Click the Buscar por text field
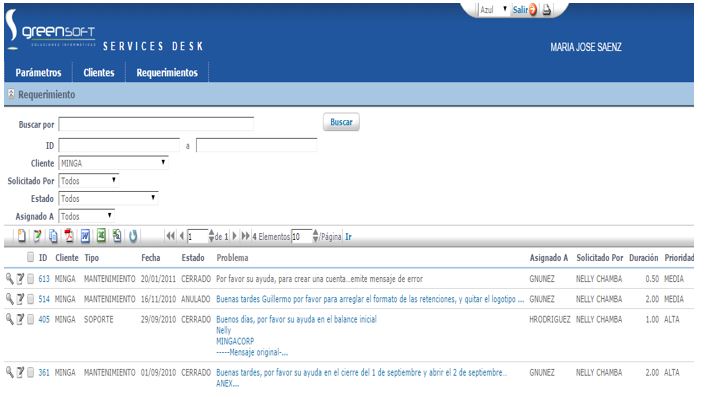The width and height of the screenshot is (710, 397). (156, 124)
